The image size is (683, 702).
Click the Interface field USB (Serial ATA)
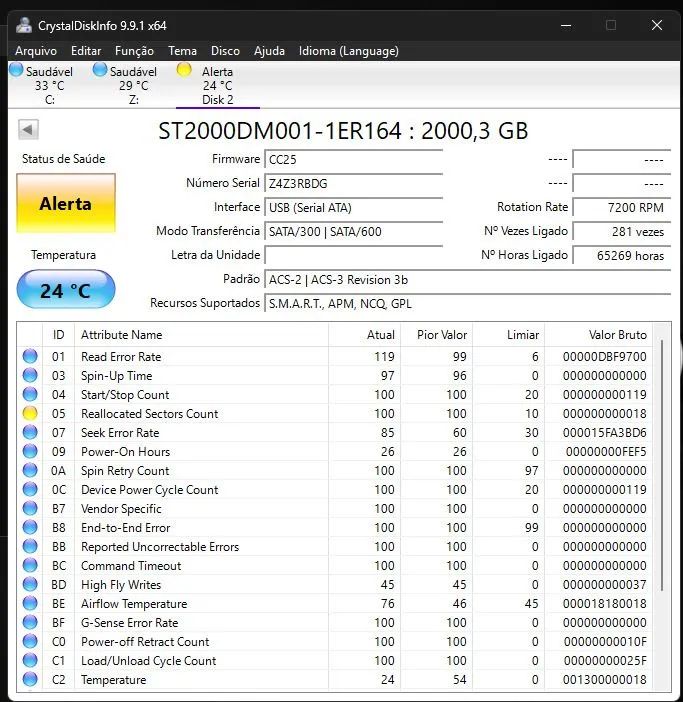pyautogui.click(x=354, y=208)
